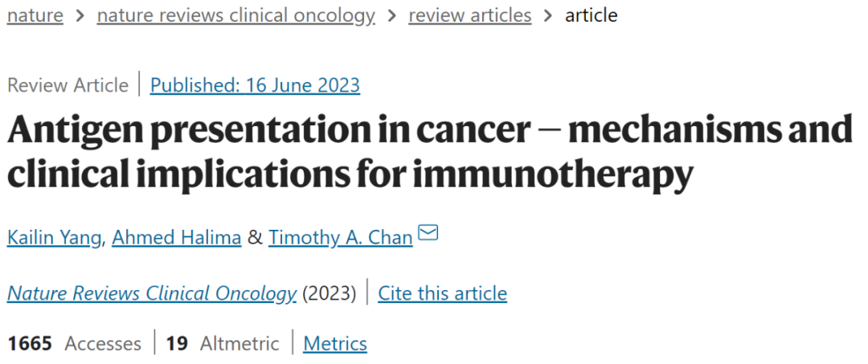The height and width of the screenshot is (364, 868).
Task: Click the '1665 Accesses' count
Action: (x=74, y=344)
